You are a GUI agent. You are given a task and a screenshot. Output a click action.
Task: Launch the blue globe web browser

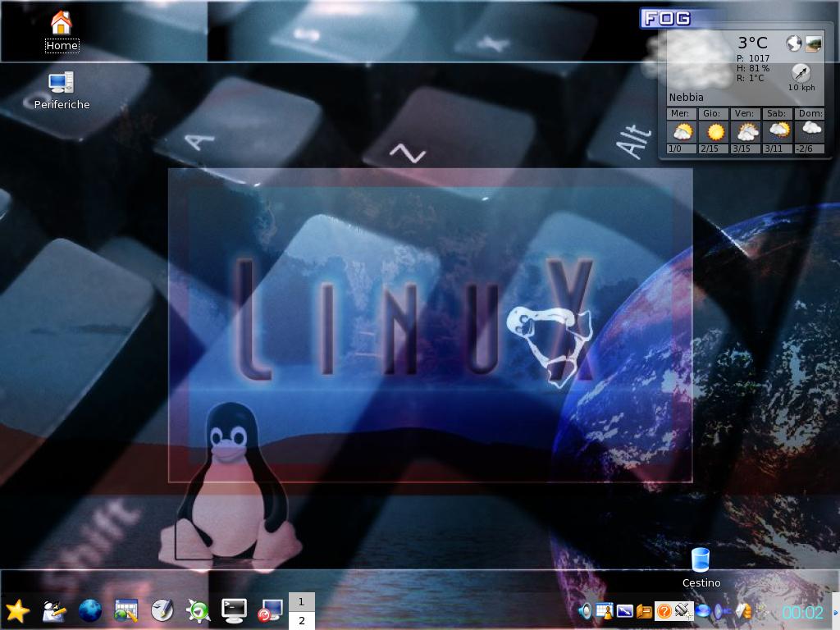(x=90, y=610)
